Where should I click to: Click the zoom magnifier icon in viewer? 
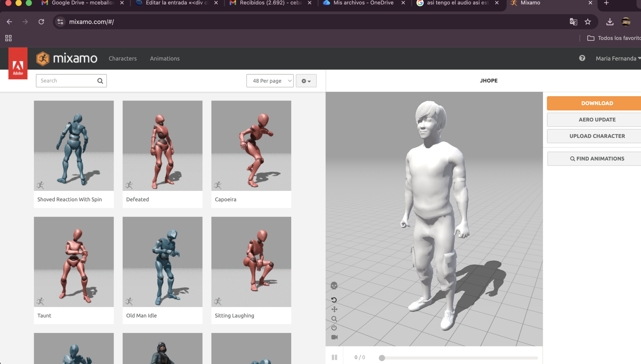pyautogui.click(x=334, y=319)
